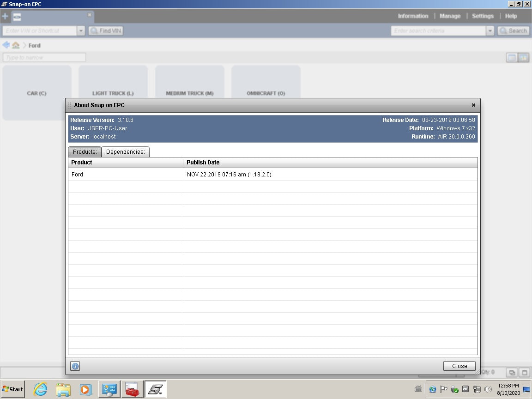Open the Start menu
This screenshot has width=532, height=399.
[13, 389]
